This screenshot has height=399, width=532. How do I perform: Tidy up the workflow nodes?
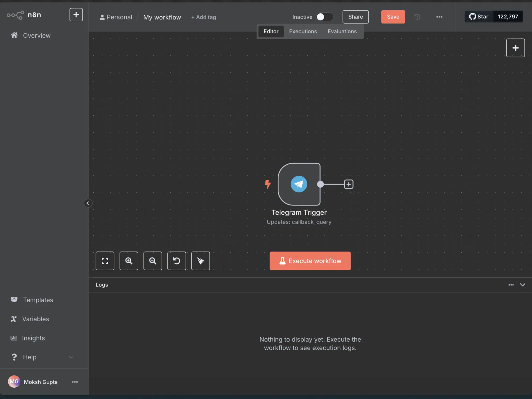201,261
